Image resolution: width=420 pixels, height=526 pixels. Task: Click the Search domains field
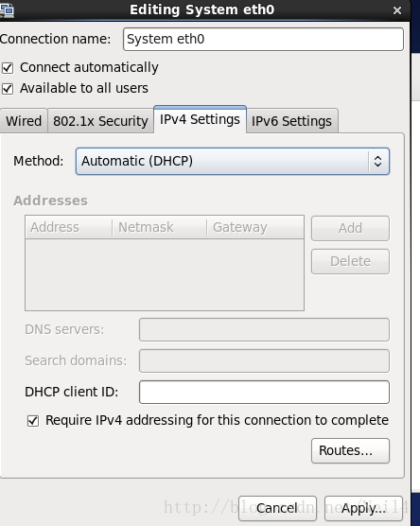point(264,360)
